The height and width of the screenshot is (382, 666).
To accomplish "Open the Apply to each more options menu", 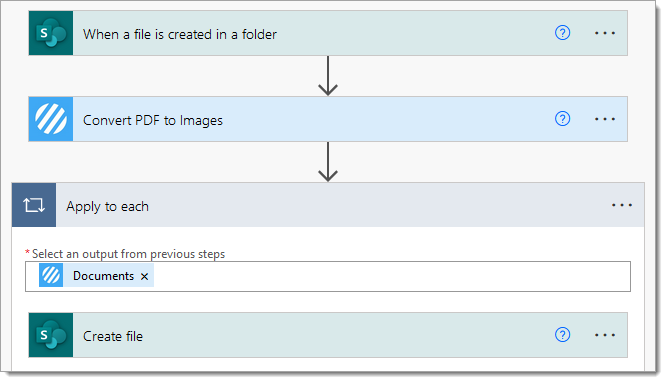I will (622, 205).
